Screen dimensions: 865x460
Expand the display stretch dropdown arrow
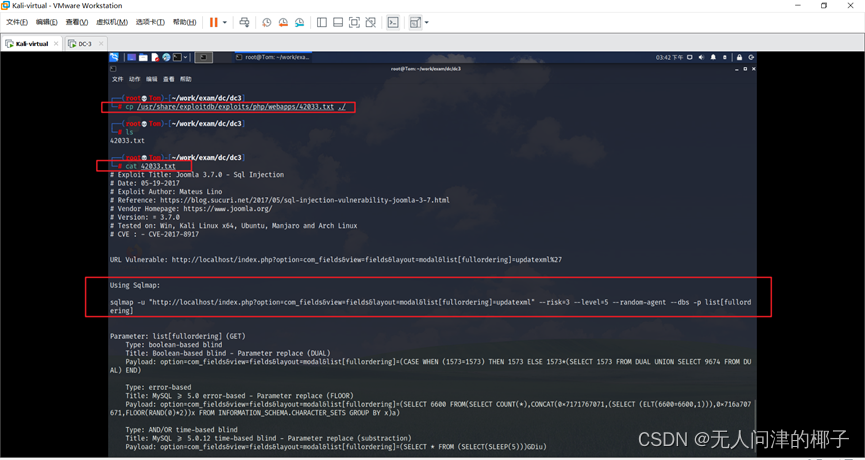426,23
